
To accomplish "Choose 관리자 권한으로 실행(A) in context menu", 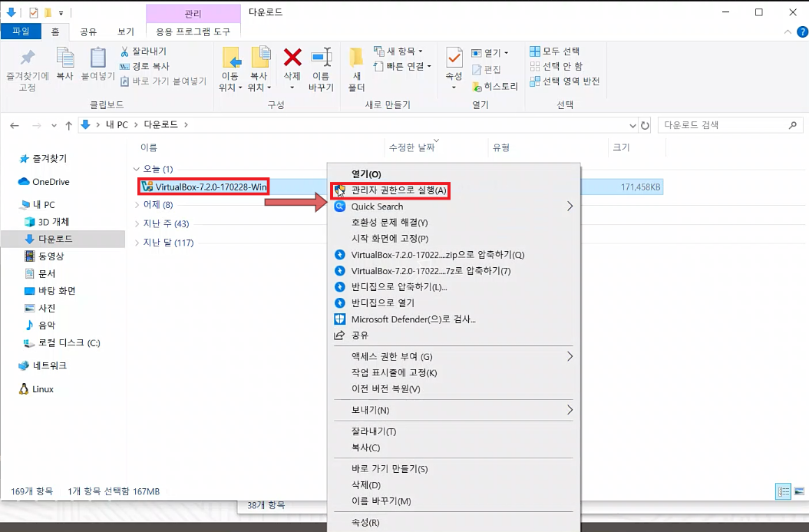I will pyautogui.click(x=398, y=190).
